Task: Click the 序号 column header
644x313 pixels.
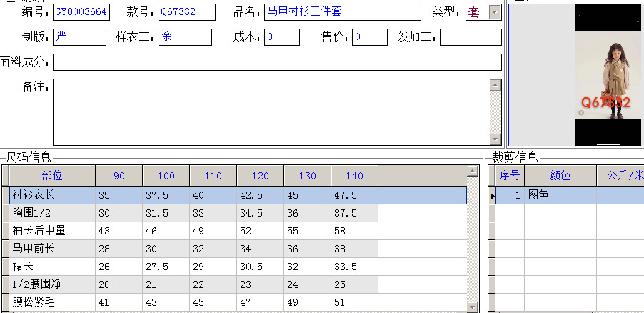Action: point(510,176)
